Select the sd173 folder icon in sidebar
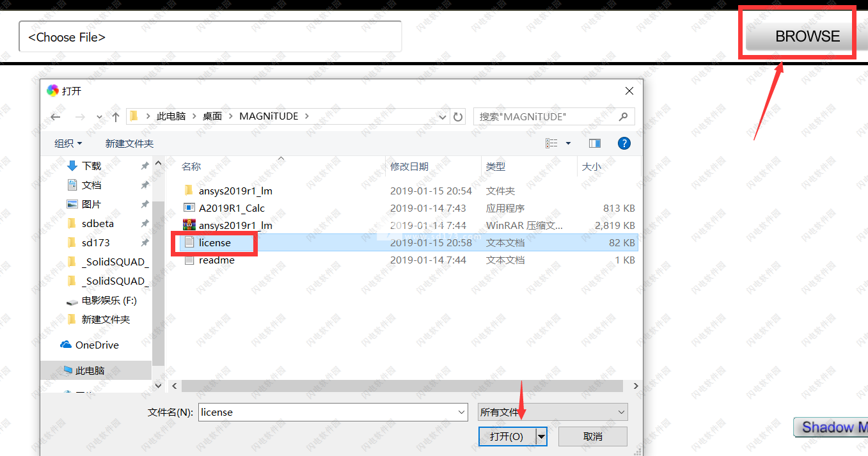The image size is (868, 456). 72,242
